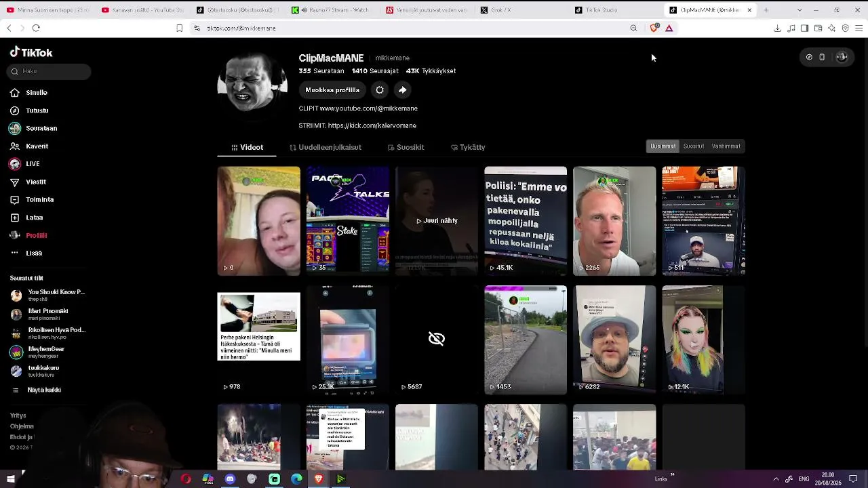Screen dimensions: 868x488
Task: Open the browser downloads icon
Action: (777, 28)
